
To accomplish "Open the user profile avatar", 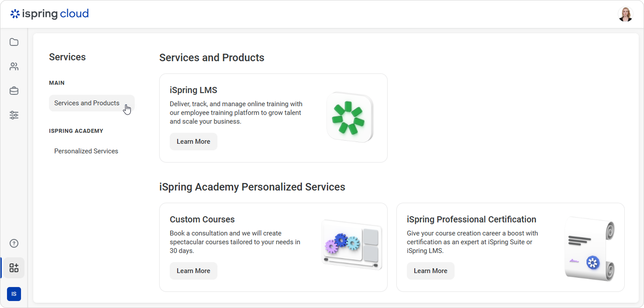I will (625, 14).
